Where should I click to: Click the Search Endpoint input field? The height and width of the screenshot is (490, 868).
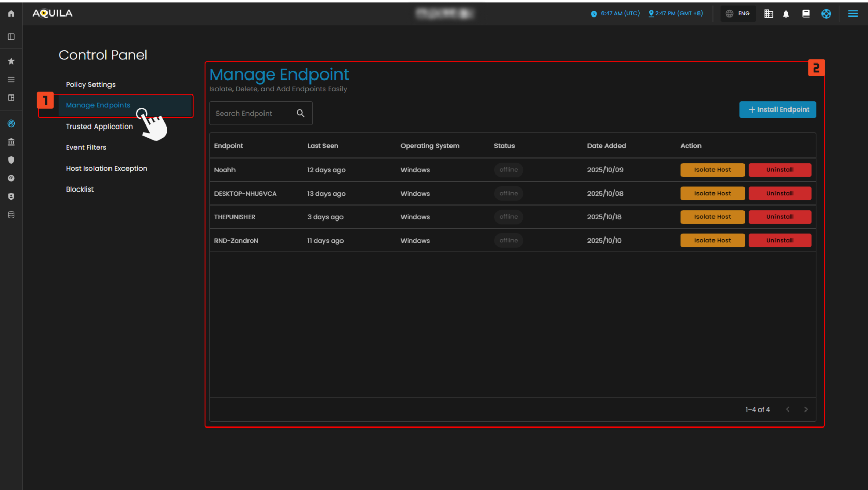[253, 114]
